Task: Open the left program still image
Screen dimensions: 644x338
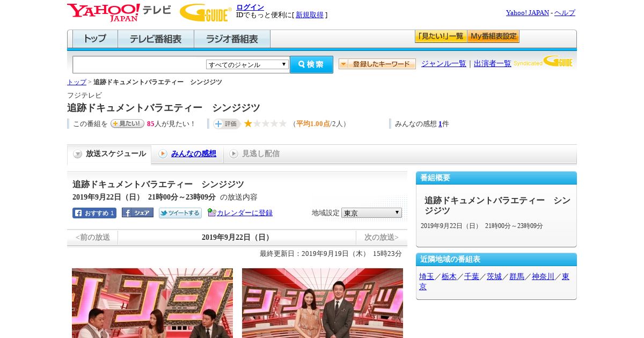Action: pos(152,303)
